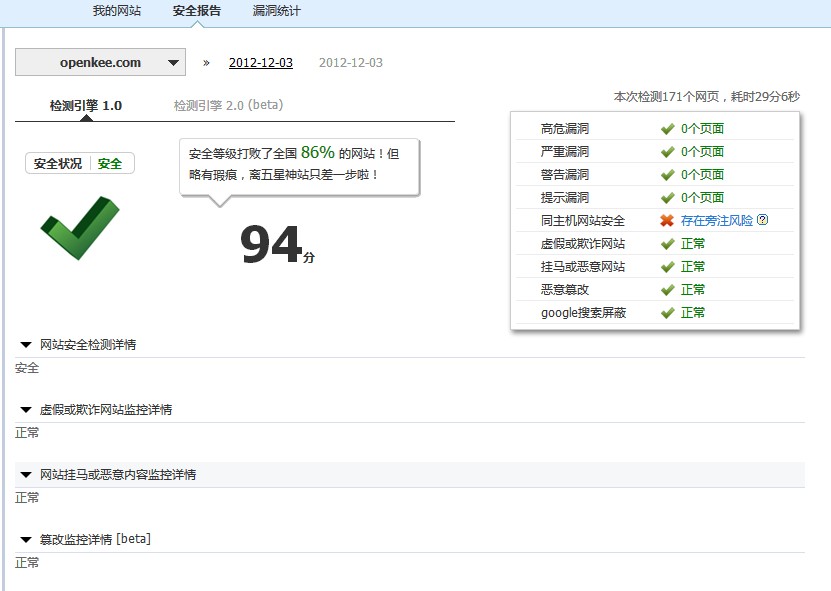Click the help question mark next to 存在旁注风险

[x=763, y=220]
